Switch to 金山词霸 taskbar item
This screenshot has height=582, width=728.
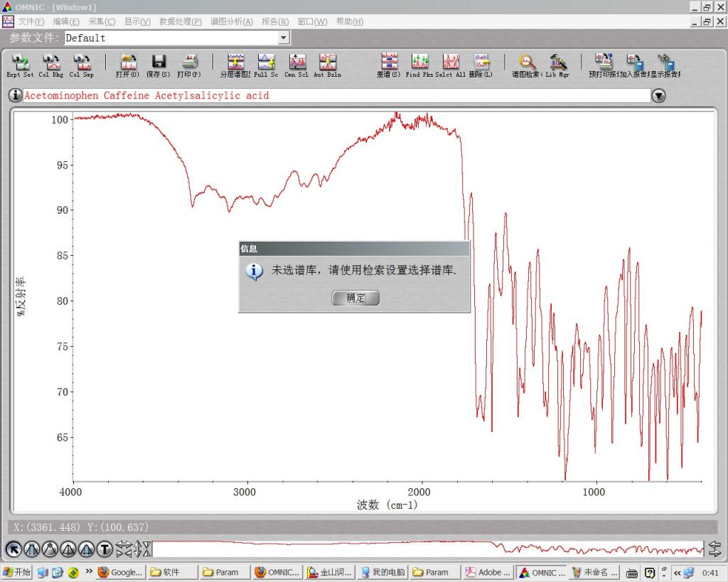coord(330,572)
